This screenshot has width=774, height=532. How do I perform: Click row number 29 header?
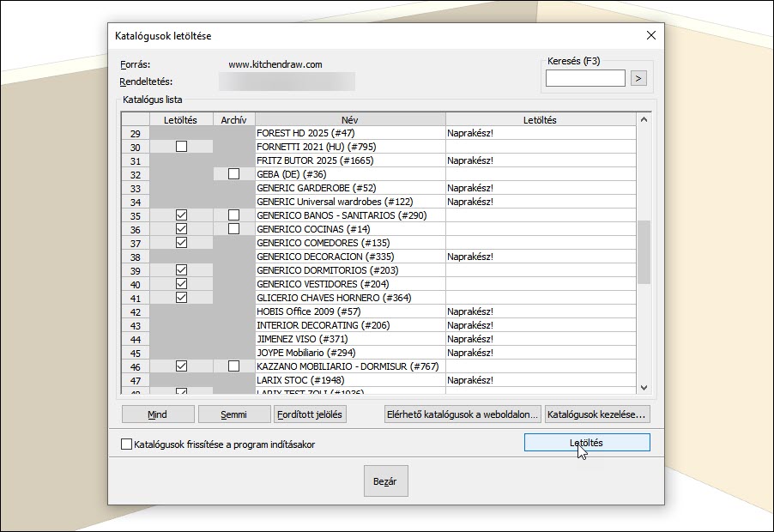click(136, 133)
